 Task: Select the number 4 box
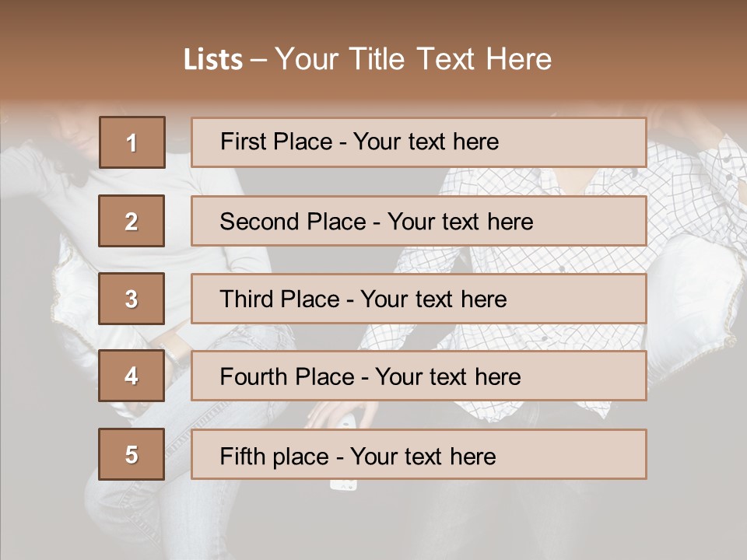click(132, 376)
